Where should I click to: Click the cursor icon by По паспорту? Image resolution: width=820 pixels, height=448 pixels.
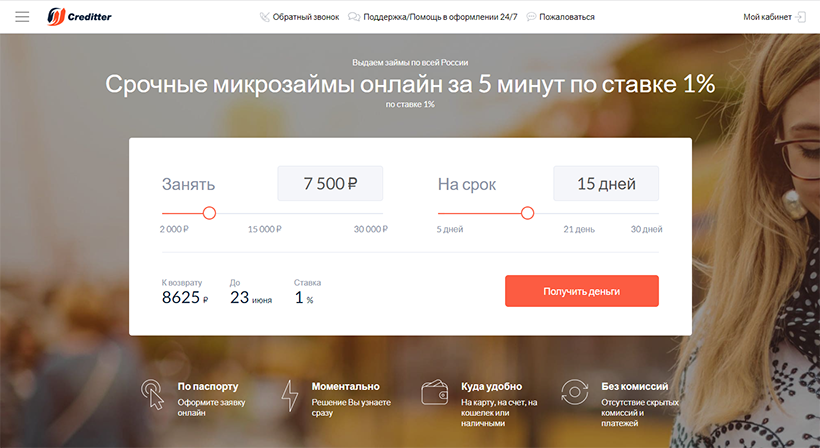click(152, 395)
